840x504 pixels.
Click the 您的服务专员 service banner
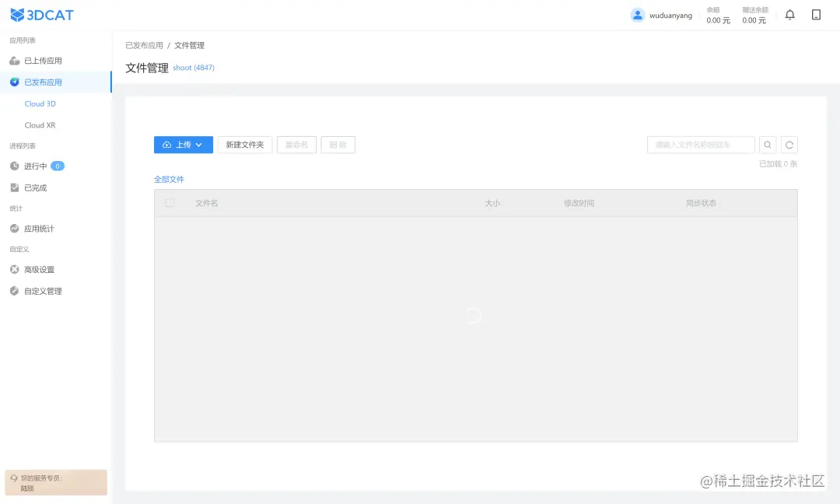click(56, 482)
